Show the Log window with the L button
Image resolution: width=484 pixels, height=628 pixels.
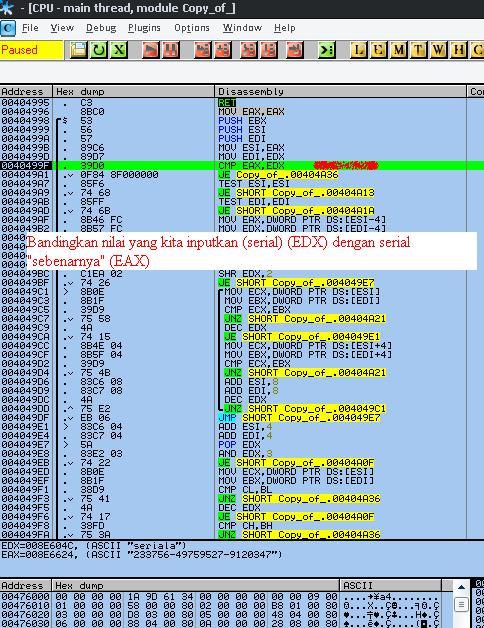point(358,50)
